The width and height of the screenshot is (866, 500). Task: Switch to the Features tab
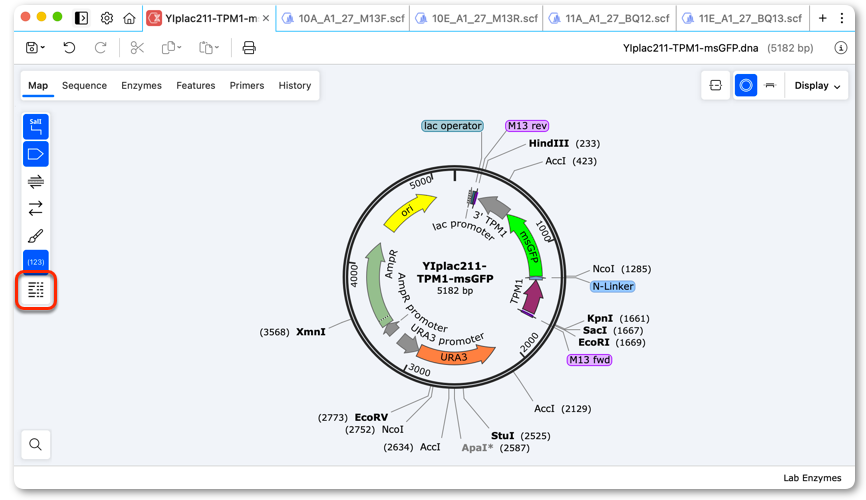[196, 86]
